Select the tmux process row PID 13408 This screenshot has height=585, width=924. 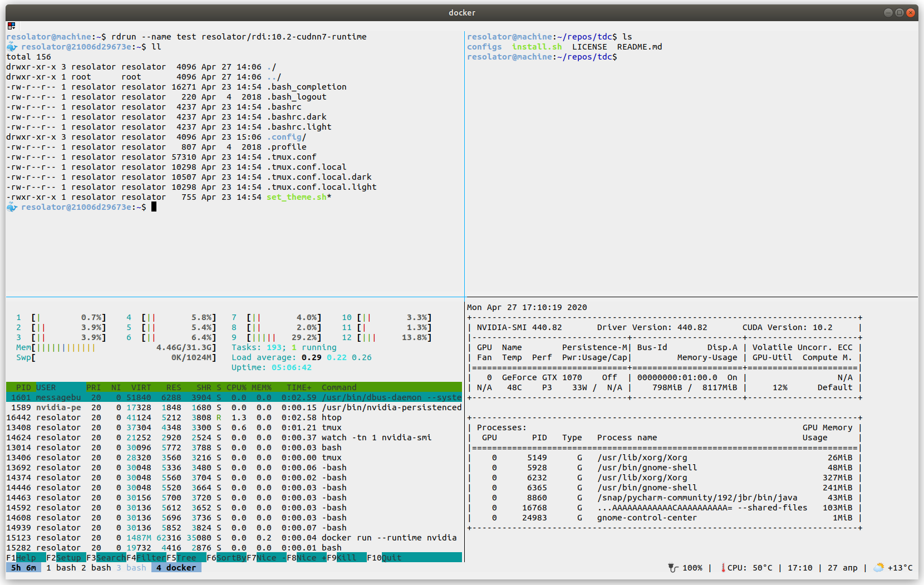tap(234, 427)
